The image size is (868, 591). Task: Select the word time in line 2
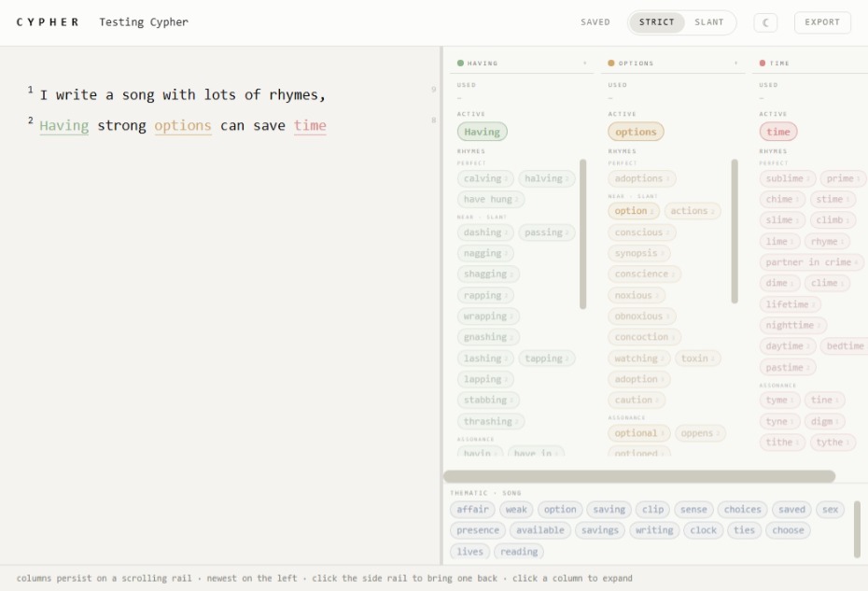(x=310, y=126)
